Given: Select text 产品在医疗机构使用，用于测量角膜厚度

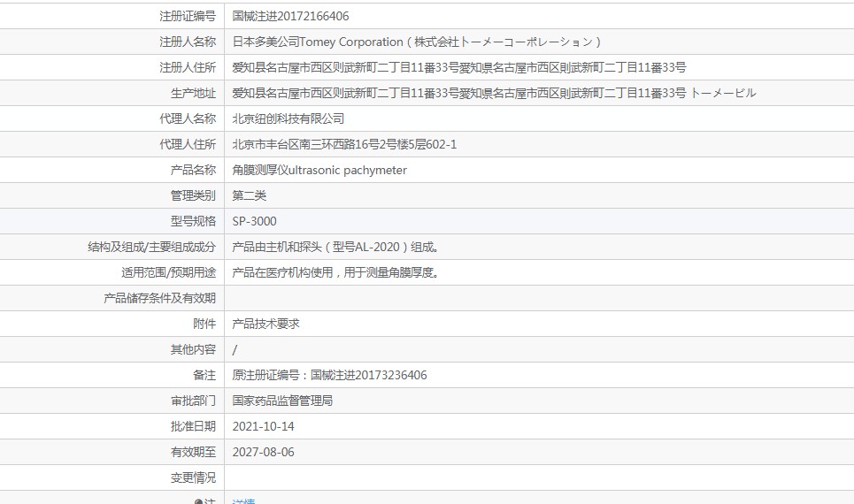Looking at the screenshot, I should pos(336,272).
